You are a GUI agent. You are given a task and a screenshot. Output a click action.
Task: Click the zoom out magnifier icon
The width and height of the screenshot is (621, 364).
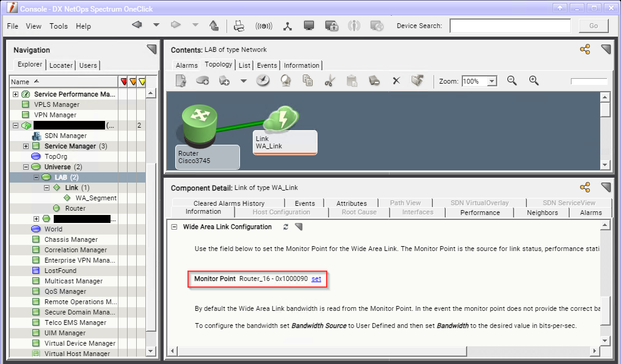click(x=512, y=81)
